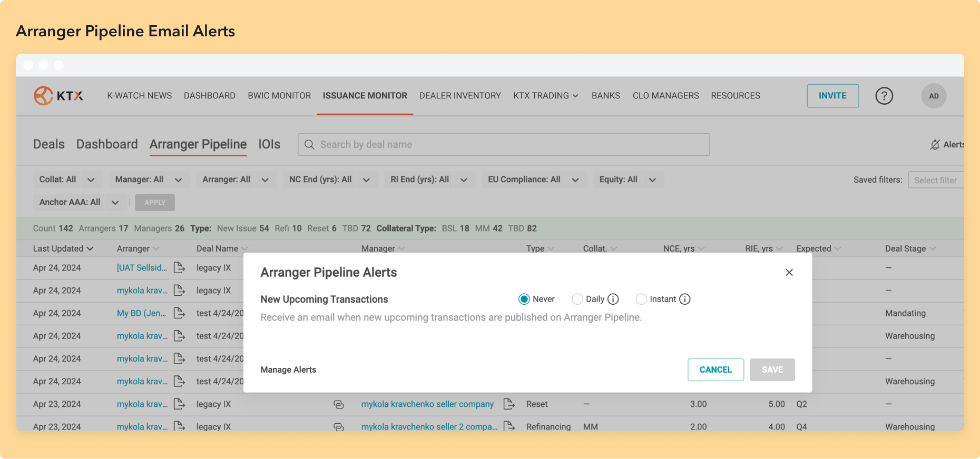The height and width of the screenshot is (459, 980).
Task: Click the AD user avatar
Action: [933, 96]
